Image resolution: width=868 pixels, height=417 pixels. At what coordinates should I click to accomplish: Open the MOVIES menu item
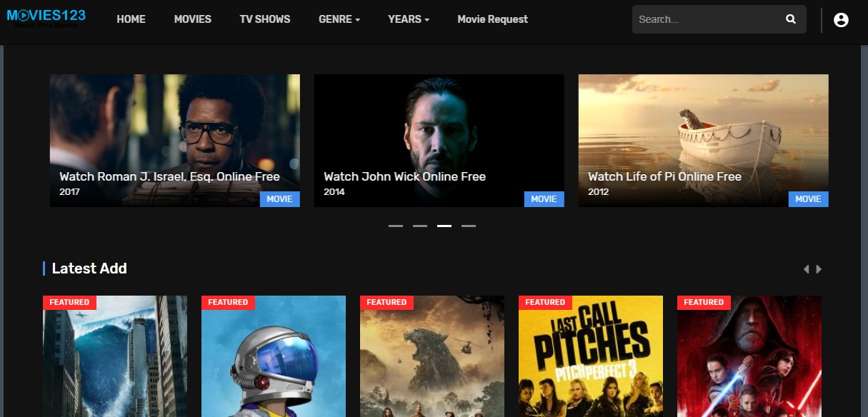click(x=193, y=19)
